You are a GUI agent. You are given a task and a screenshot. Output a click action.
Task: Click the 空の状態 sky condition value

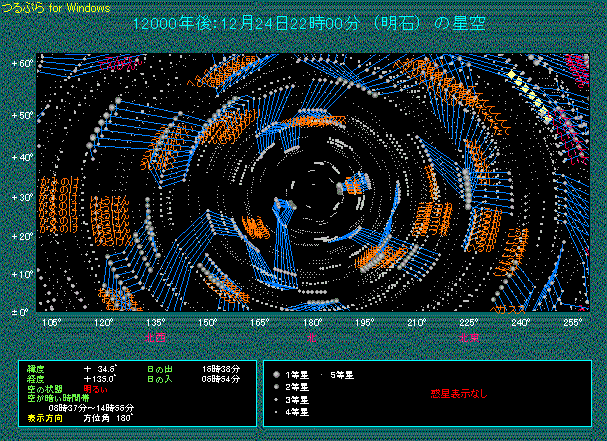click(96, 389)
